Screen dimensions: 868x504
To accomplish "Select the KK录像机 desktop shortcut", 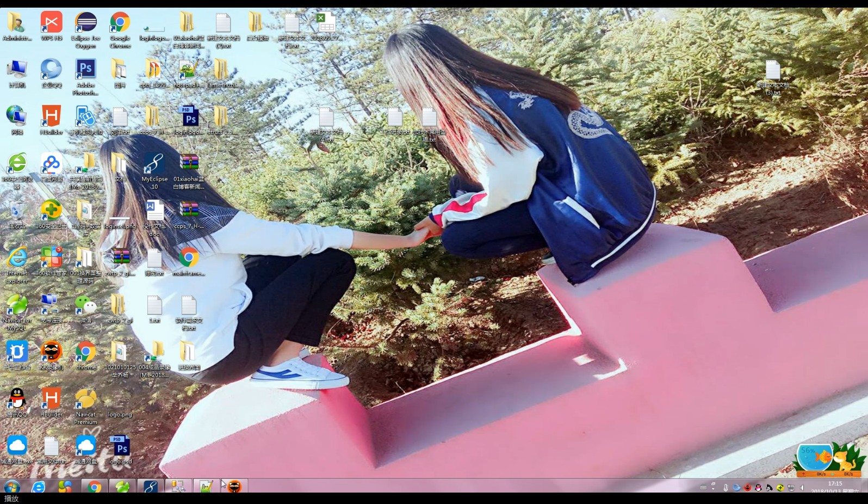I will tap(52, 355).
